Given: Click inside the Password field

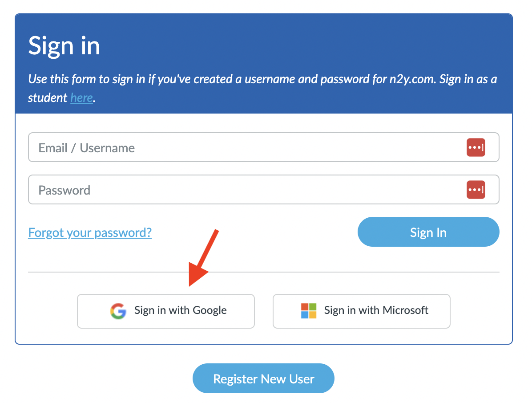Looking at the screenshot, I should click(222, 189).
